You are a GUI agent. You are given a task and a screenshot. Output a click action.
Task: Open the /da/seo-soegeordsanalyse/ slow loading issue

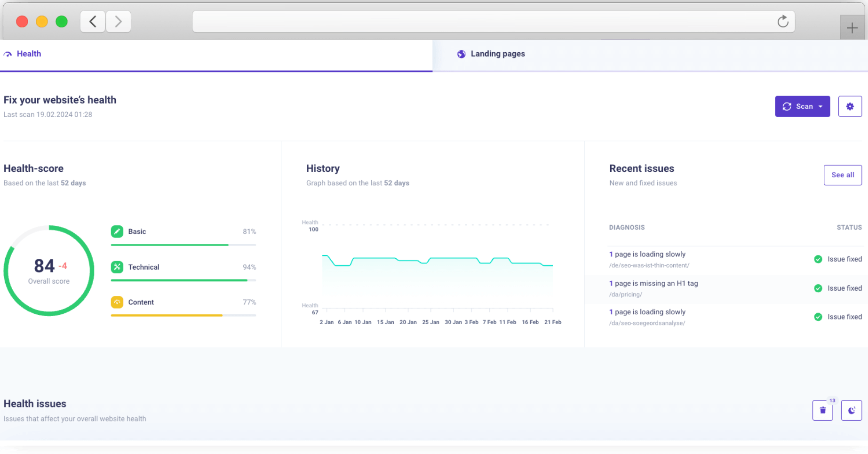click(650, 312)
